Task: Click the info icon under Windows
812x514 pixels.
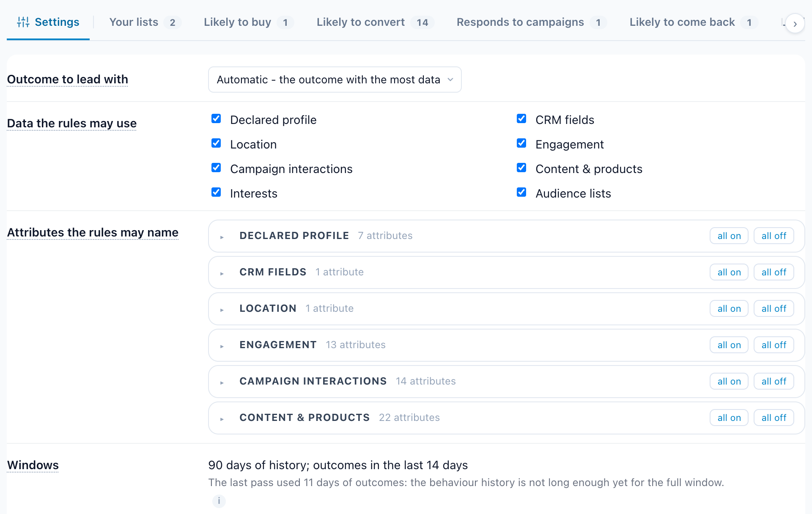Action: tap(219, 501)
